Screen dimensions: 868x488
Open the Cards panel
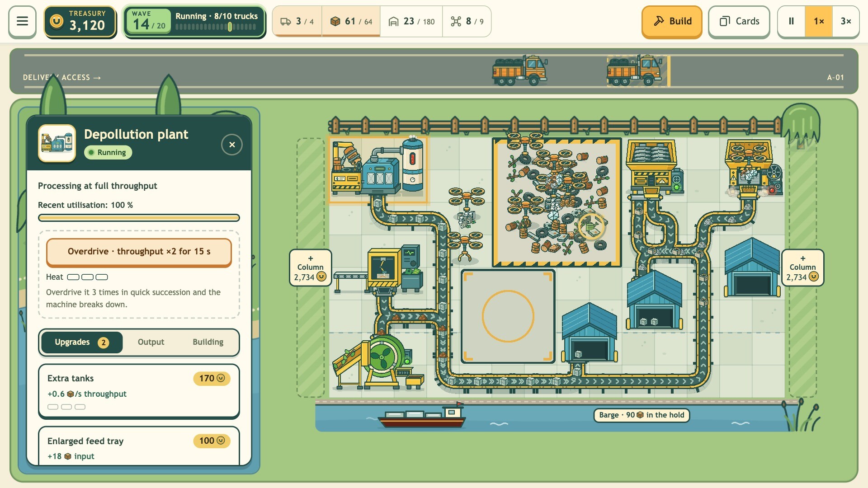coord(739,21)
